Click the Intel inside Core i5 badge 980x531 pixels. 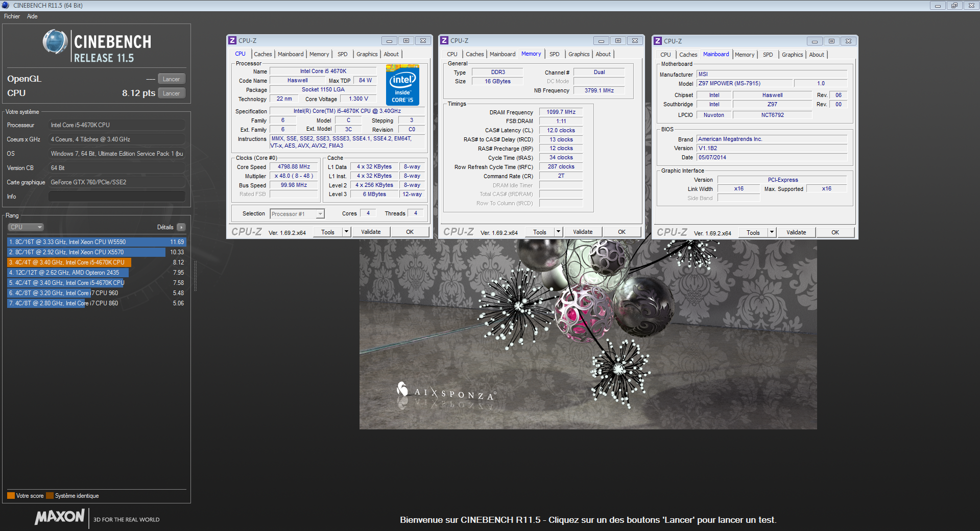coord(402,85)
